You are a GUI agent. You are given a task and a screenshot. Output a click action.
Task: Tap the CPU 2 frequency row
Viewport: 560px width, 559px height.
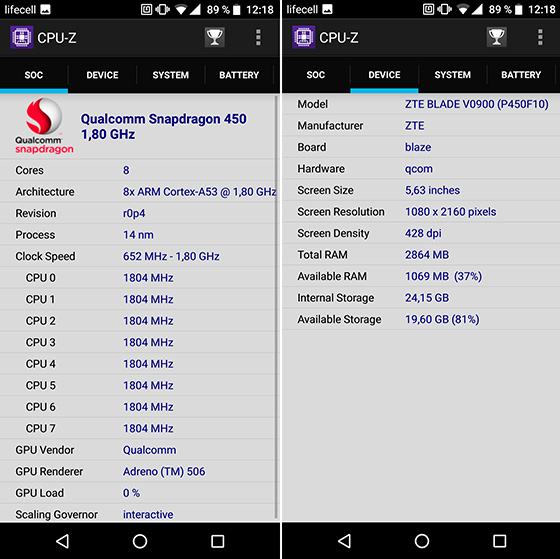coord(139,321)
